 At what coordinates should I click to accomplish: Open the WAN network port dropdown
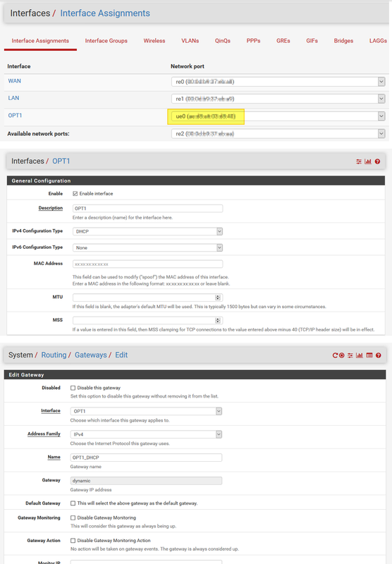[x=278, y=82]
